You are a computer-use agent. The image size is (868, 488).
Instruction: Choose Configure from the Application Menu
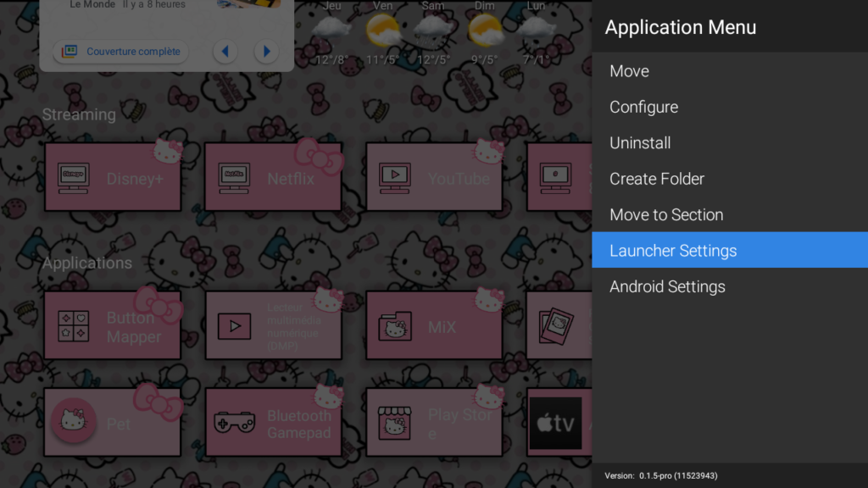pyautogui.click(x=730, y=107)
